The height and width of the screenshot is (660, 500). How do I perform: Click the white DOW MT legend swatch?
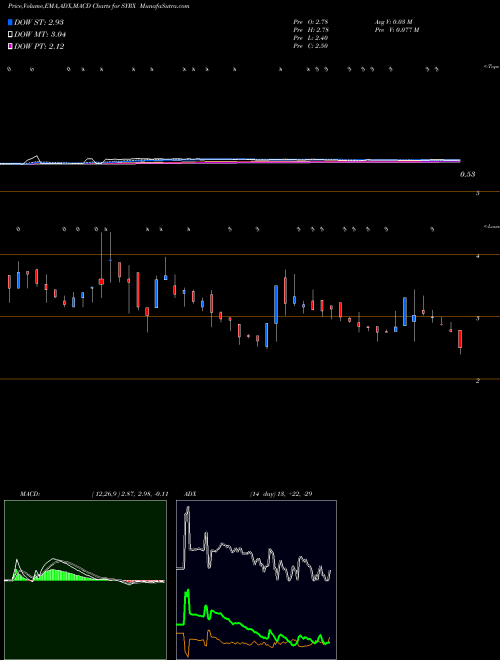(x=10, y=34)
